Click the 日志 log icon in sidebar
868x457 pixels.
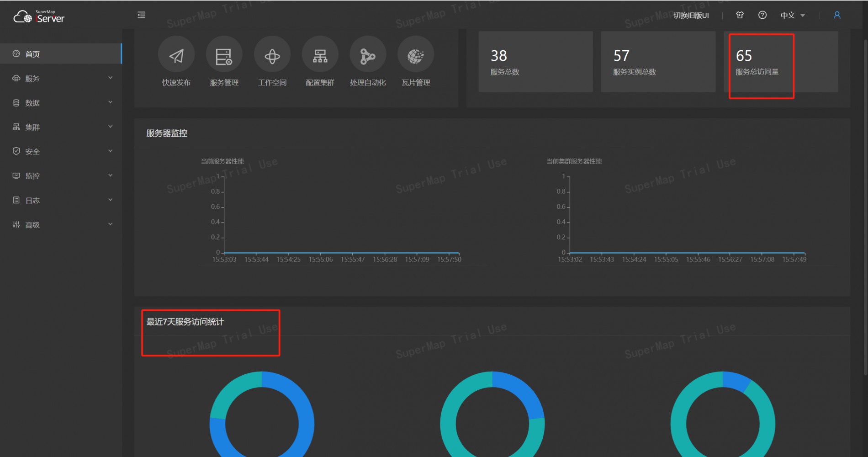click(x=16, y=200)
